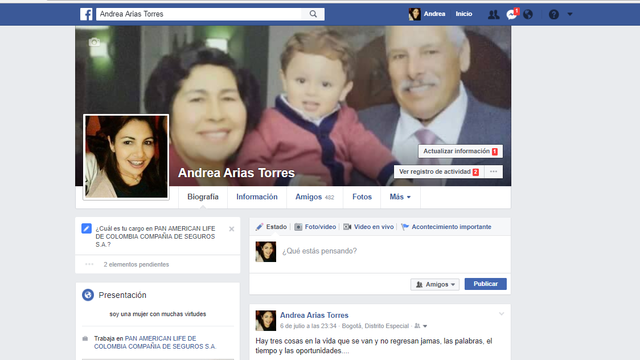Click the post author avatar thumbnail
The image size is (640, 360).
coord(266,320)
